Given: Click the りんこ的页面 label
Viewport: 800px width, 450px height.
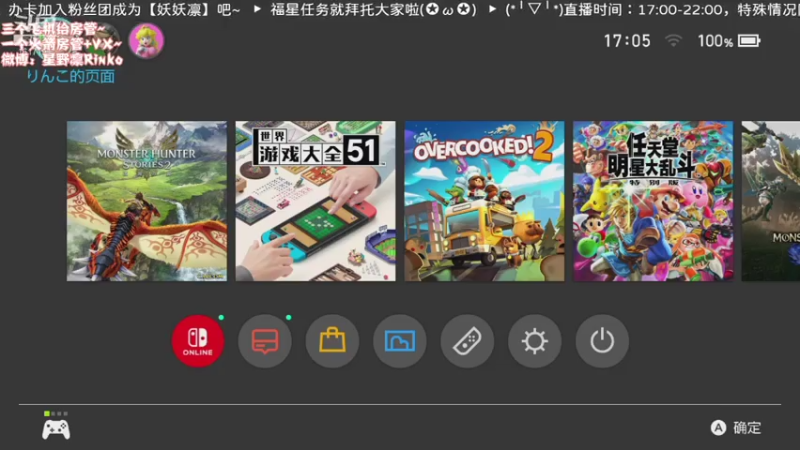Looking at the screenshot, I should [70, 77].
